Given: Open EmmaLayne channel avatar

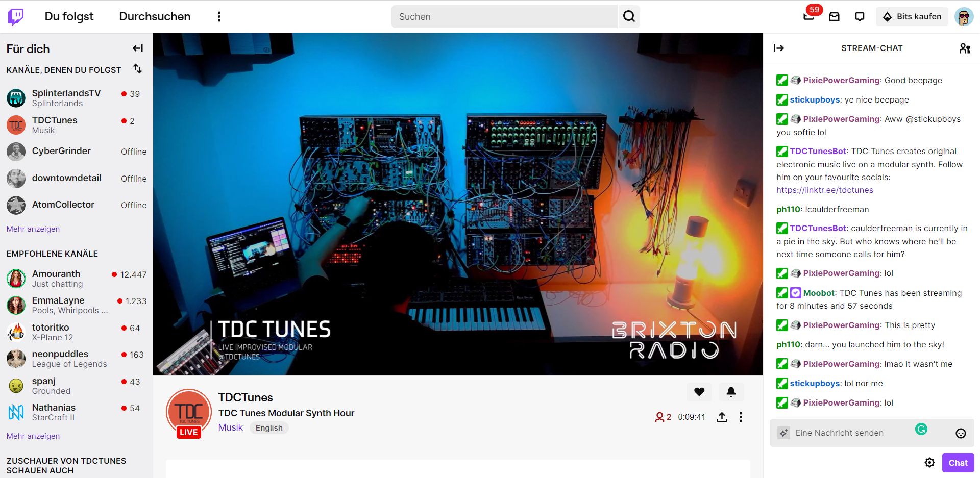Looking at the screenshot, I should (x=16, y=305).
